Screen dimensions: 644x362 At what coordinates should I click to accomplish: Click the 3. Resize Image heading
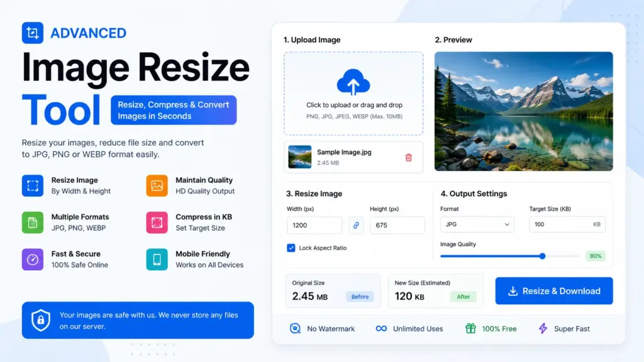(314, 194)
